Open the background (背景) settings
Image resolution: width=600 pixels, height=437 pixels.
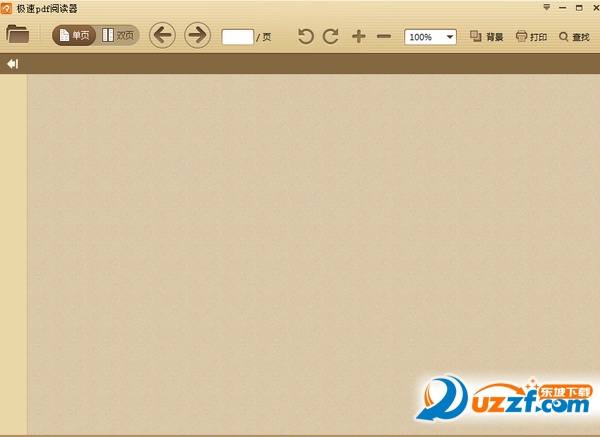[487, 37]
